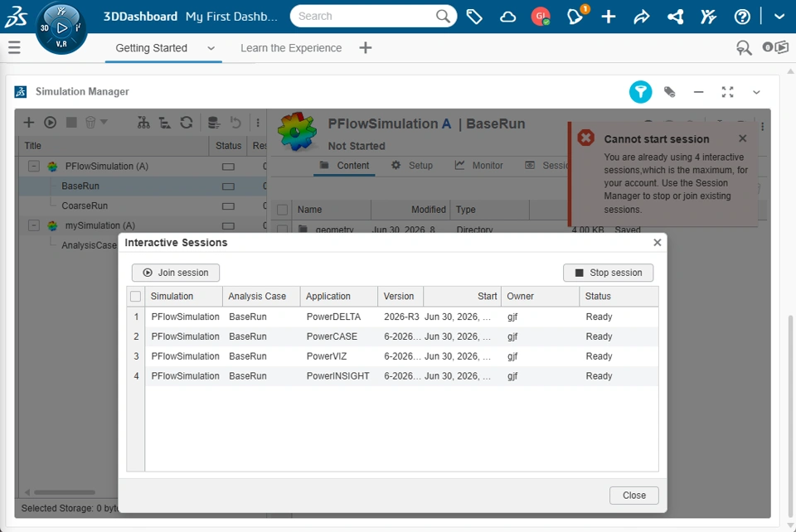Image resolution: width=796 pixels, height=532 pixels.
Task: Click the hierarchy tree icon
Action: click(143, 122)
